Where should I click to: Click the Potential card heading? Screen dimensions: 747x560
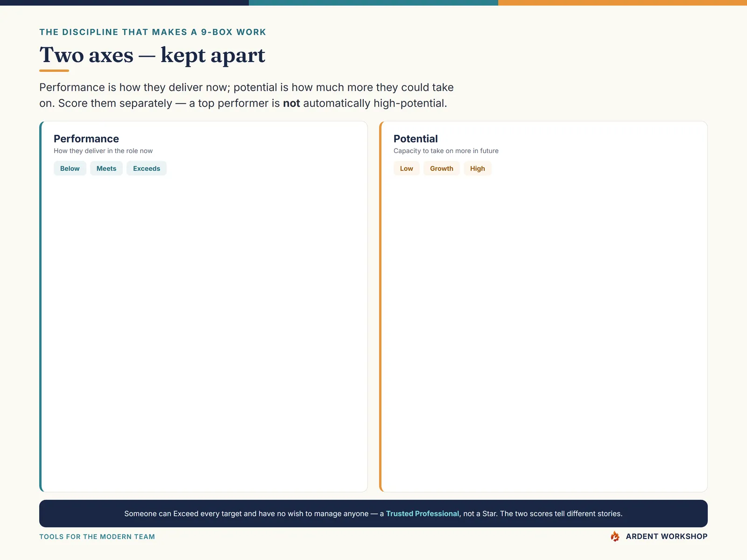(416, 139)
